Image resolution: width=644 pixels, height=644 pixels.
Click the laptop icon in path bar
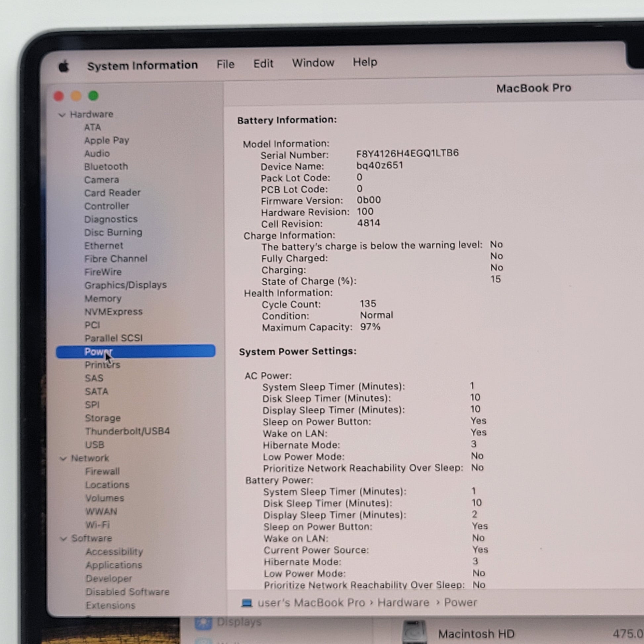pyautogui.click(x=247, y=603)
